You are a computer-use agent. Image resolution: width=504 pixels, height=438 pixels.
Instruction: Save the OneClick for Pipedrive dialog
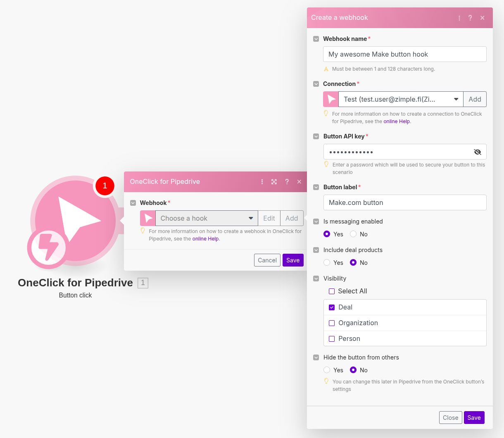coord(293,260)
